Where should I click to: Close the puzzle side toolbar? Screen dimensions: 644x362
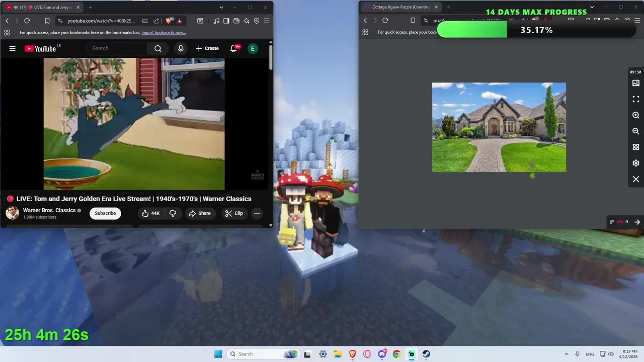click(636, 179)
